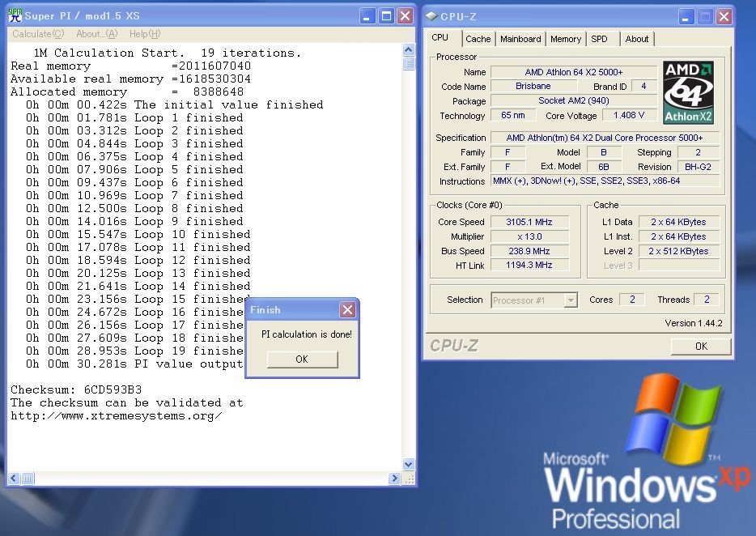
Task: Open the Calculate menu
Action: pyautogui.click(x=38, y=34)
